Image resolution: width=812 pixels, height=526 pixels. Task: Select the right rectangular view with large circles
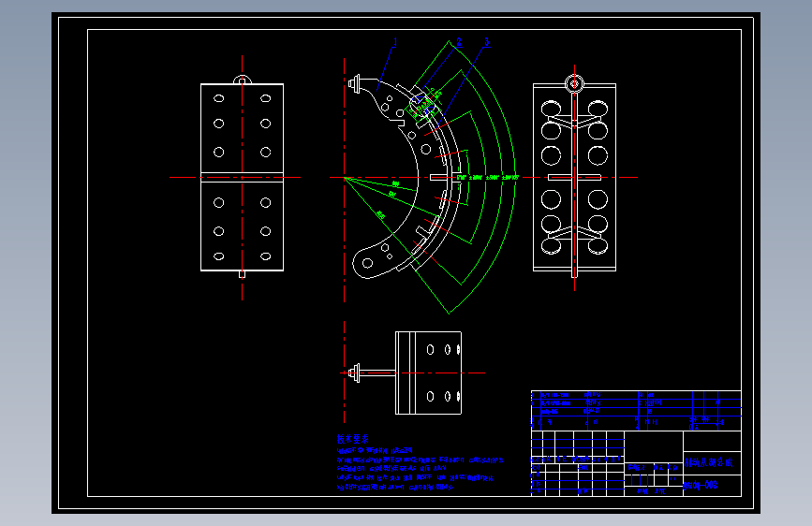point(574,177)
